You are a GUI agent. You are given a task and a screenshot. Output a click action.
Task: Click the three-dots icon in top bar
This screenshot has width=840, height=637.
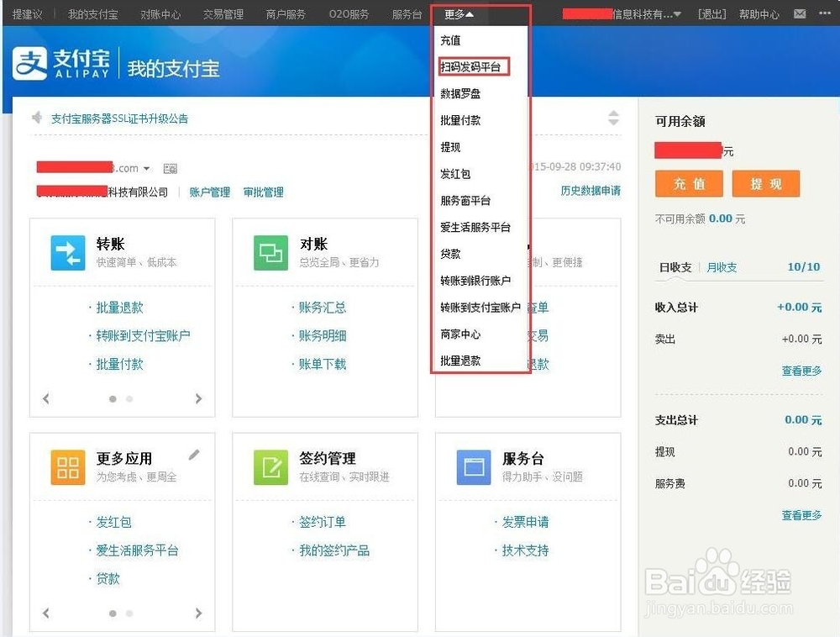coord(825,13)
